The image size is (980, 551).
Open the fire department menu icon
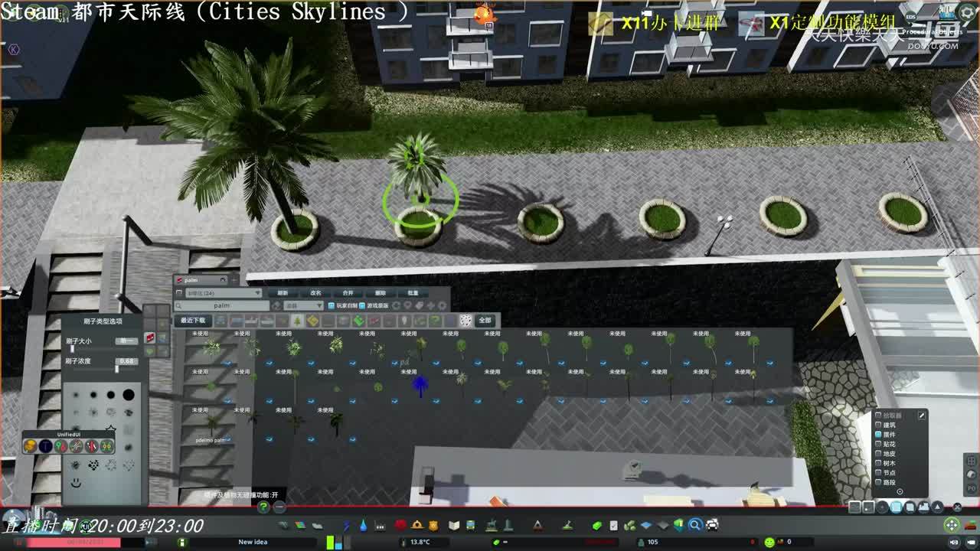coord(400,525)
